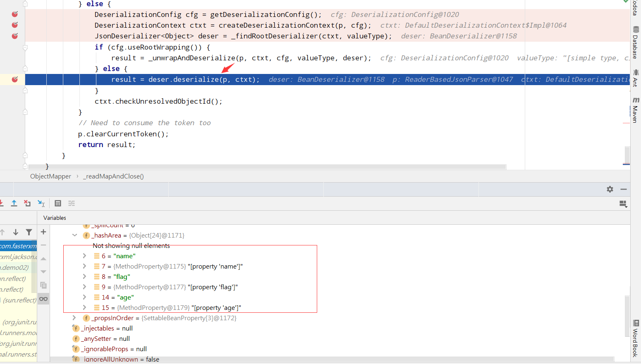Expand element 8 = "flag"
Screen dimensions: 641x364
pyautogui.click(x=84, y=276)
